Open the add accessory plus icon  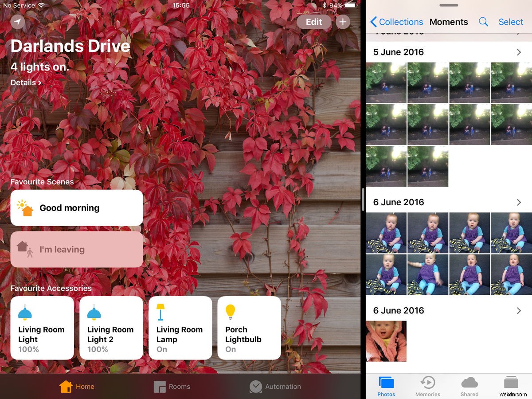point(343,21)
